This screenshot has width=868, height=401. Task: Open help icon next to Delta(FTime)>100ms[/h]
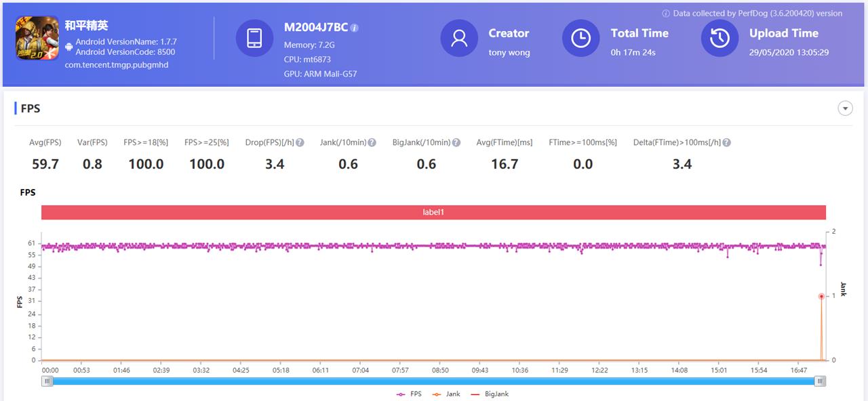click(727, 143)
